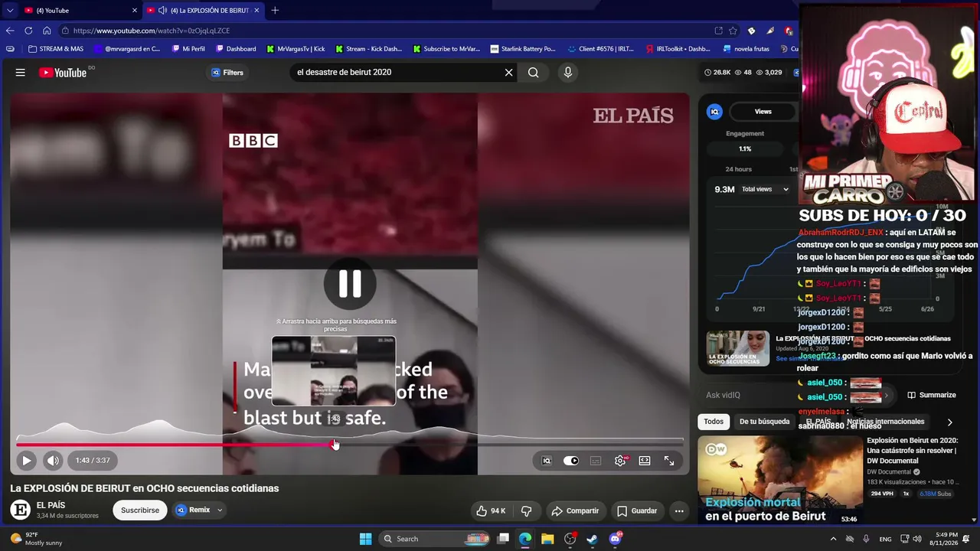Save video with Guardar button
This screenshot has height=551, width=980.
coord(637,510)
